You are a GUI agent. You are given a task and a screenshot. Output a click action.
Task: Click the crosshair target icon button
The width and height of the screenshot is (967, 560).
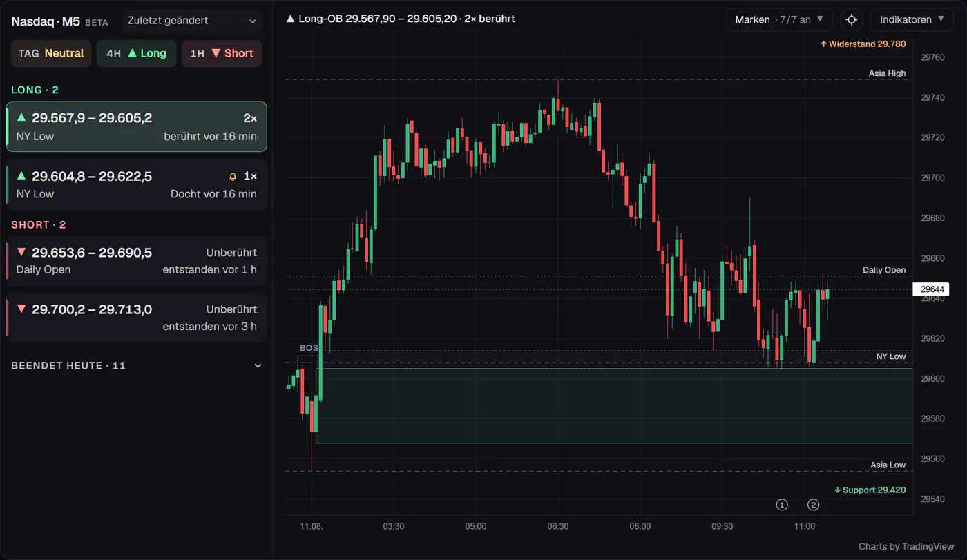pyautogui.click(x=852, y=20)
